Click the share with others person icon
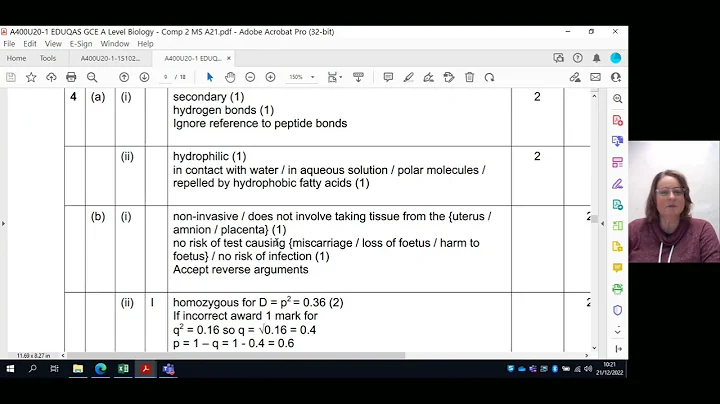This screenshot has height=404, width=720. (616, 77)
